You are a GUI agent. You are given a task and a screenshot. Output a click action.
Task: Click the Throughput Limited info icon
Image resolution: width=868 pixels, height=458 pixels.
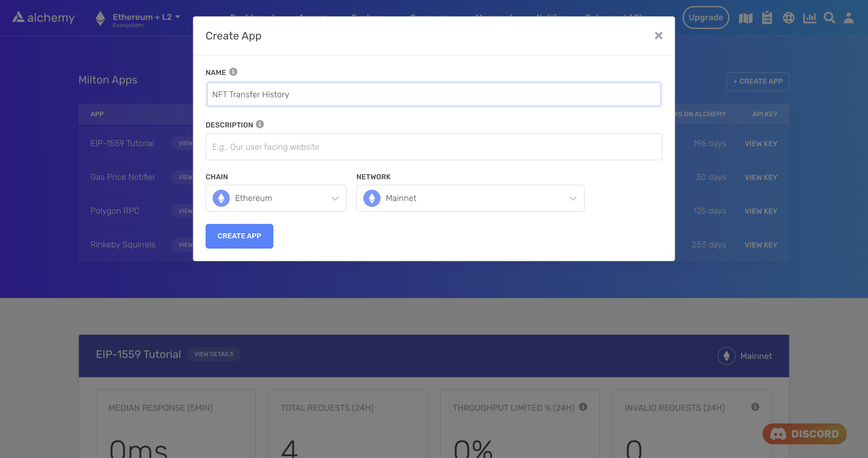click(583, 407)
